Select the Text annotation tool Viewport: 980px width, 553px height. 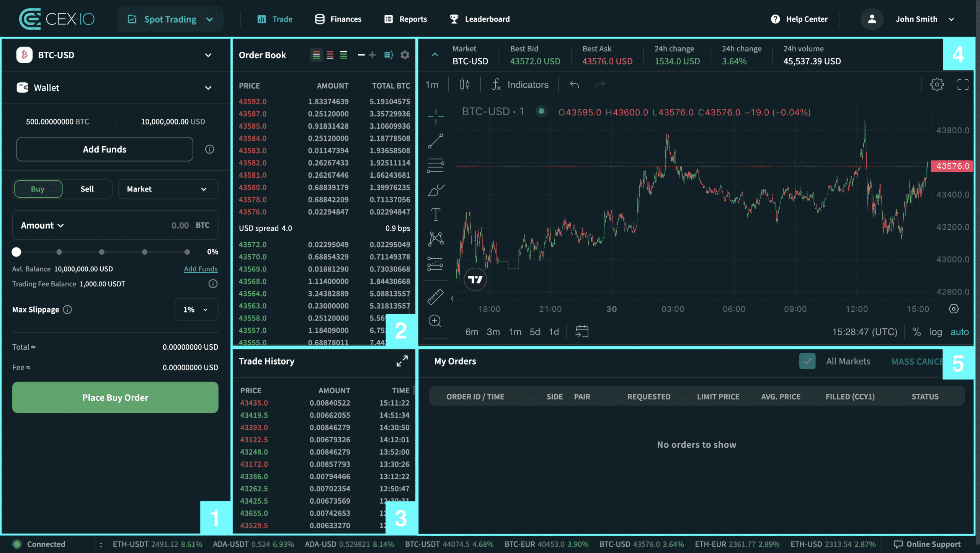click(436, 214)
